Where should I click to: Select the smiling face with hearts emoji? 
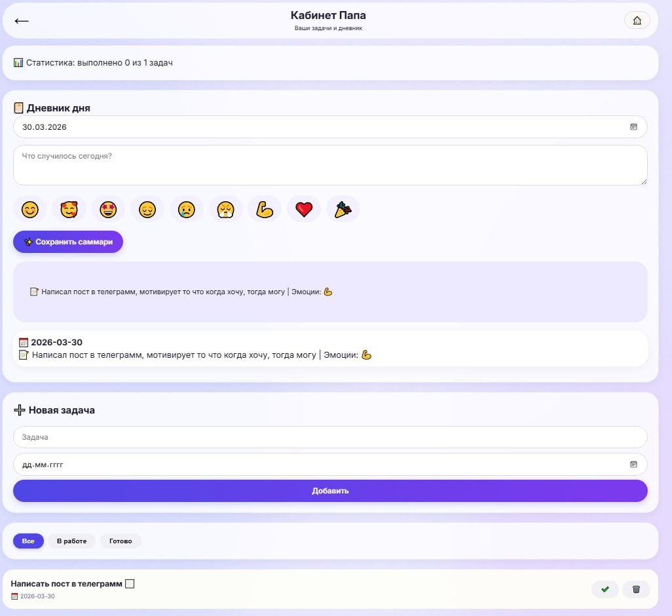tap(69, 210)
